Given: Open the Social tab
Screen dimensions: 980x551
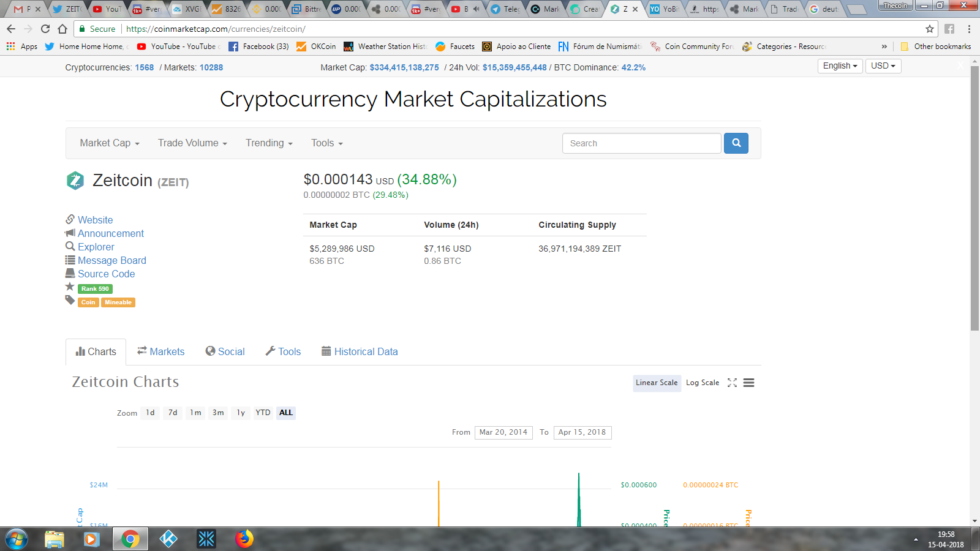Looking at the screenshot, I should tap(225, 352).
